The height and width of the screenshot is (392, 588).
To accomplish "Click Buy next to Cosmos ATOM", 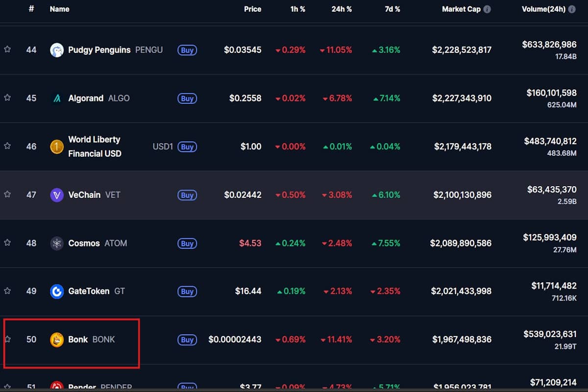I will pos(187,244).
